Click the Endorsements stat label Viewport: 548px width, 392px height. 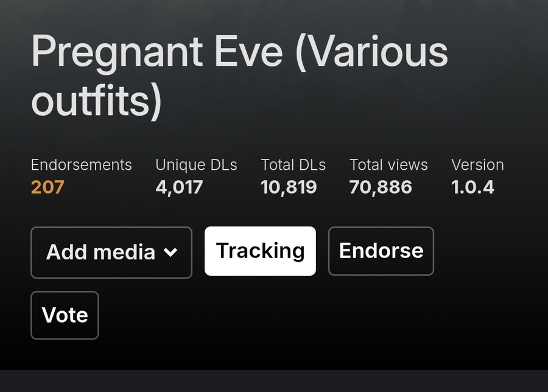click(81, 165)
